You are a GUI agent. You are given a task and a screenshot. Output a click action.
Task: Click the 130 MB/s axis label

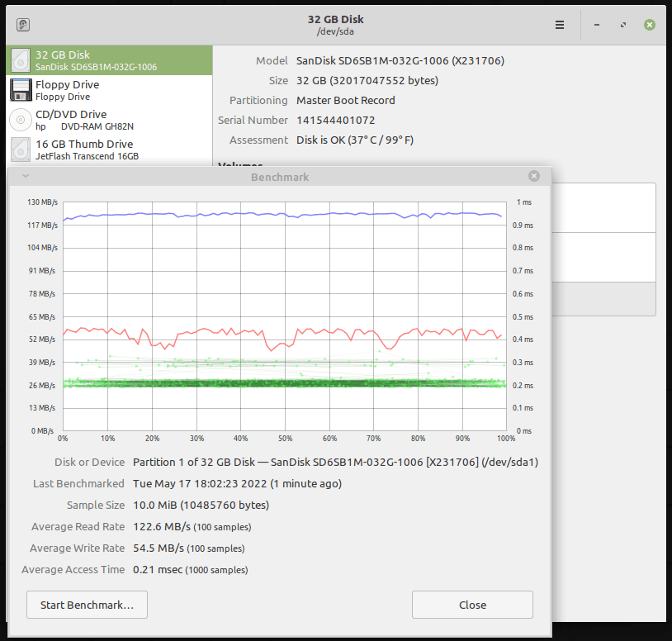pos(42,202)
